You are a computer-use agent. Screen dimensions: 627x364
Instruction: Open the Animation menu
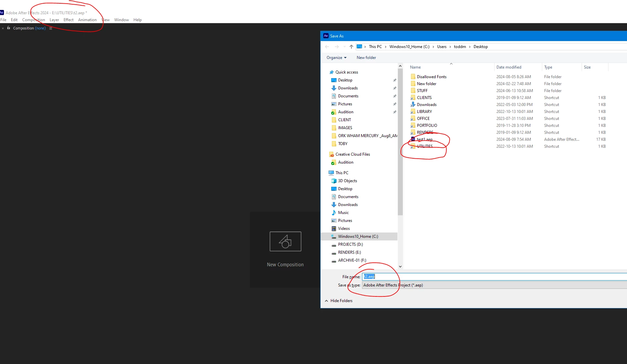tap(87, 20)
